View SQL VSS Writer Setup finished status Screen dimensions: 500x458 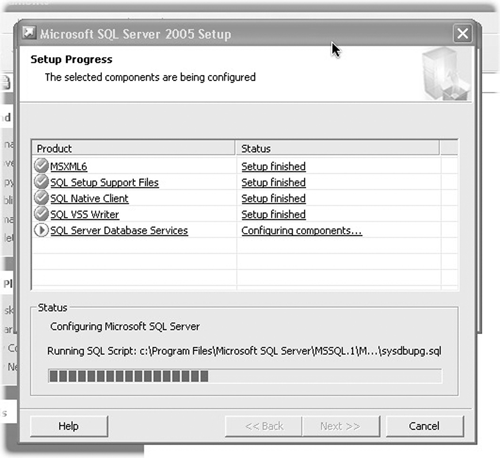pos(273,214)
